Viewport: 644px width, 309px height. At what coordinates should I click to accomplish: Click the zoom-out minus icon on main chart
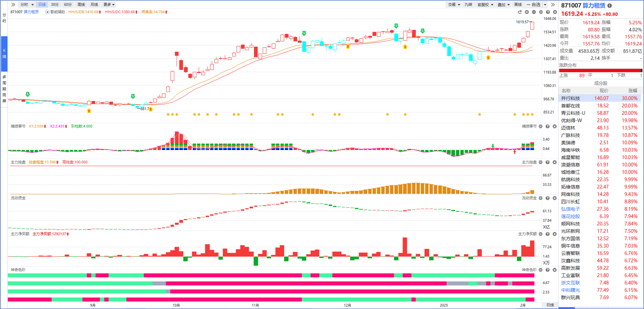534,12
